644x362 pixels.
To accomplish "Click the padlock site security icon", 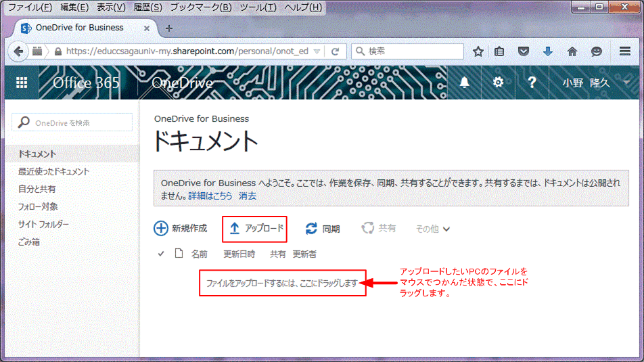I will [58, 51].
